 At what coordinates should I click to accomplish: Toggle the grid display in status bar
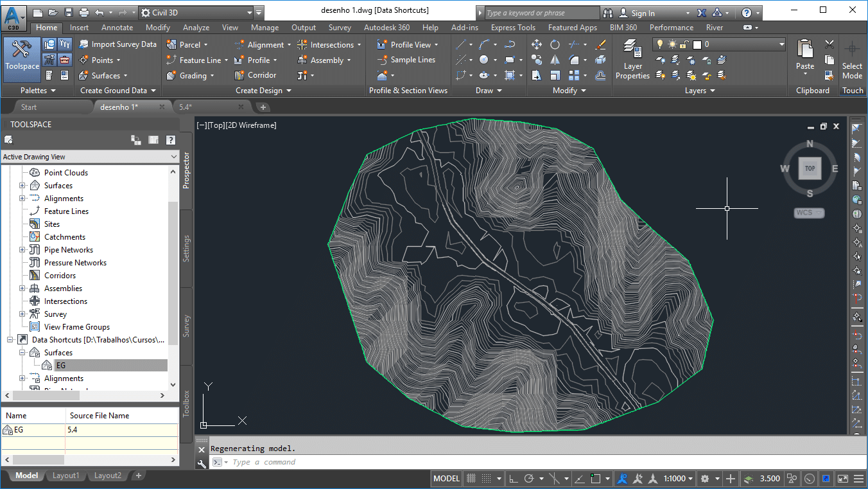(x=471, y=478)
